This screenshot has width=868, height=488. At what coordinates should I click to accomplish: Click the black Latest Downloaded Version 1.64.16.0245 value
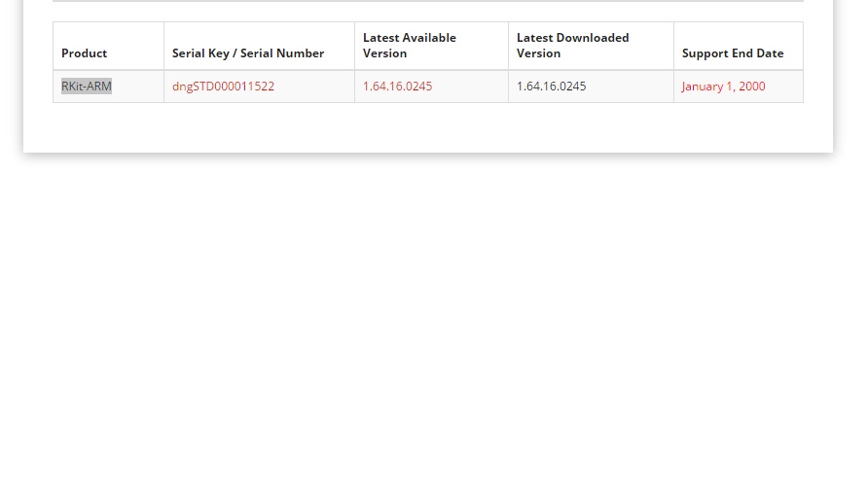click(551, 87)
